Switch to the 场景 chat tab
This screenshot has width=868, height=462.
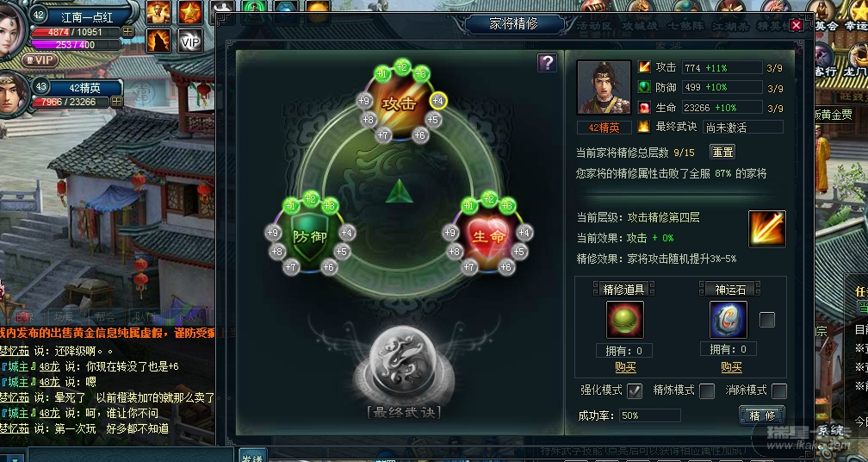[x=65, y=316]
